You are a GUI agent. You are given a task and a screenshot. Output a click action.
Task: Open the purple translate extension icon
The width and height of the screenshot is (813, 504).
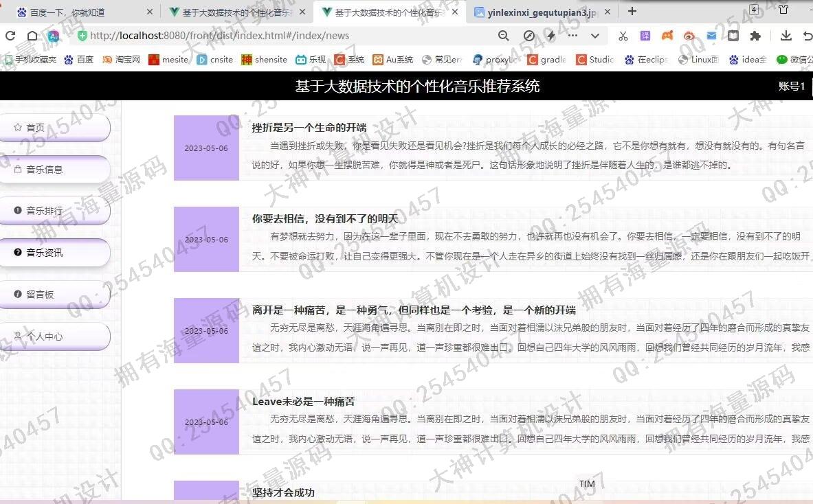click(645, 36)
